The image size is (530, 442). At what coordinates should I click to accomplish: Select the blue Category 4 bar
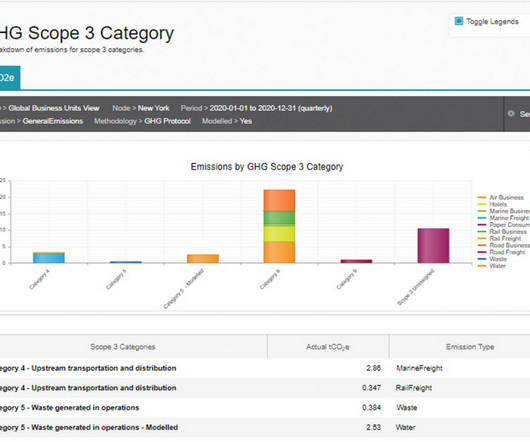tap(49, 258)
